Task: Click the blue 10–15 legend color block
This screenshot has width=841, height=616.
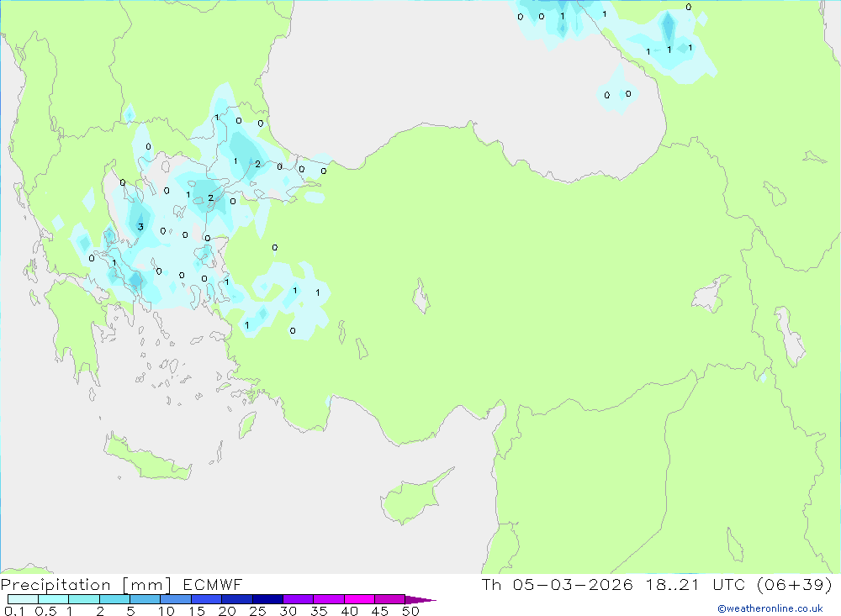Action: pos(176,599)
